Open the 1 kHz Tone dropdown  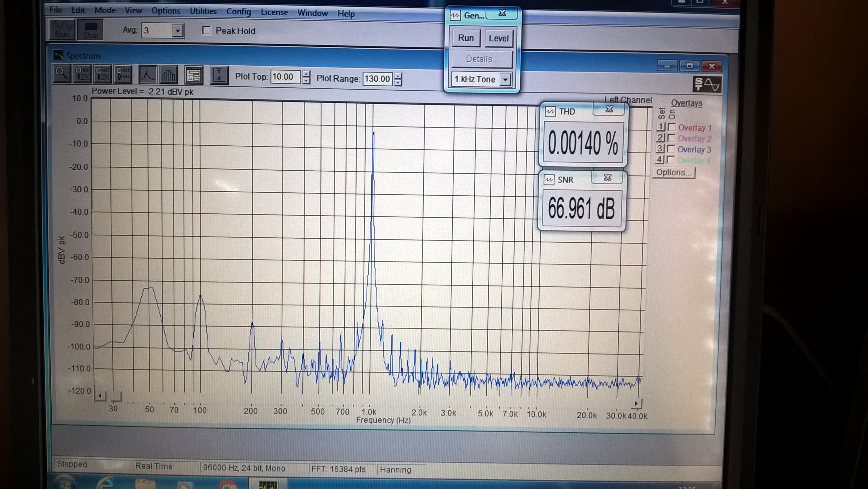(x=505, y=80)
